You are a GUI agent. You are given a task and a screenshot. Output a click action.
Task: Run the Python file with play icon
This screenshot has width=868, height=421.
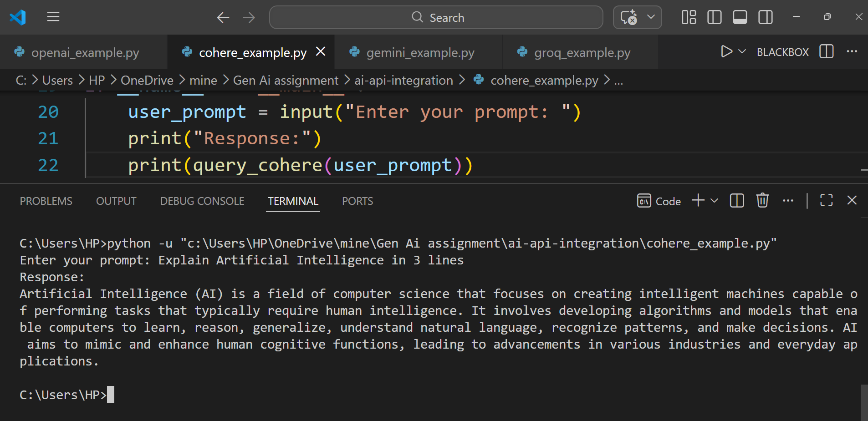pyautogui.click(x=726, y=51)
